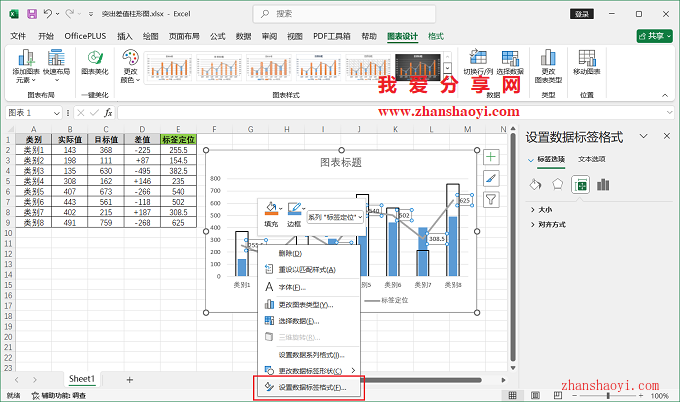Close the Format Data Labels pane
The height and width of the screenshot is (402, 680).
667,136
